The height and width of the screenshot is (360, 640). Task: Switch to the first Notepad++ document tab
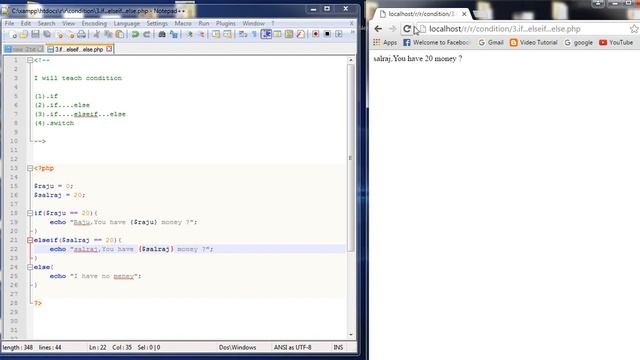point(24,49)
